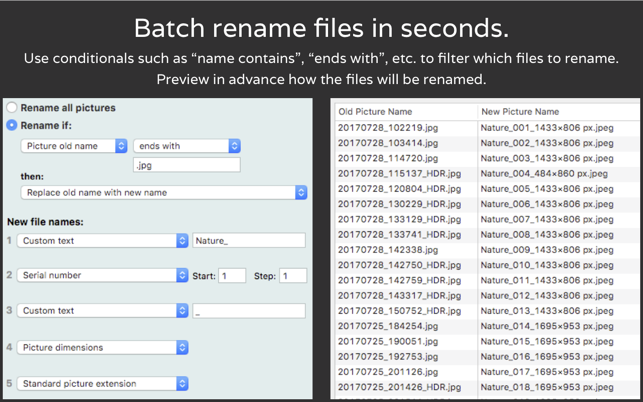Select old name 20170728_133741_HDR.jpg

[x=399, y=235]
